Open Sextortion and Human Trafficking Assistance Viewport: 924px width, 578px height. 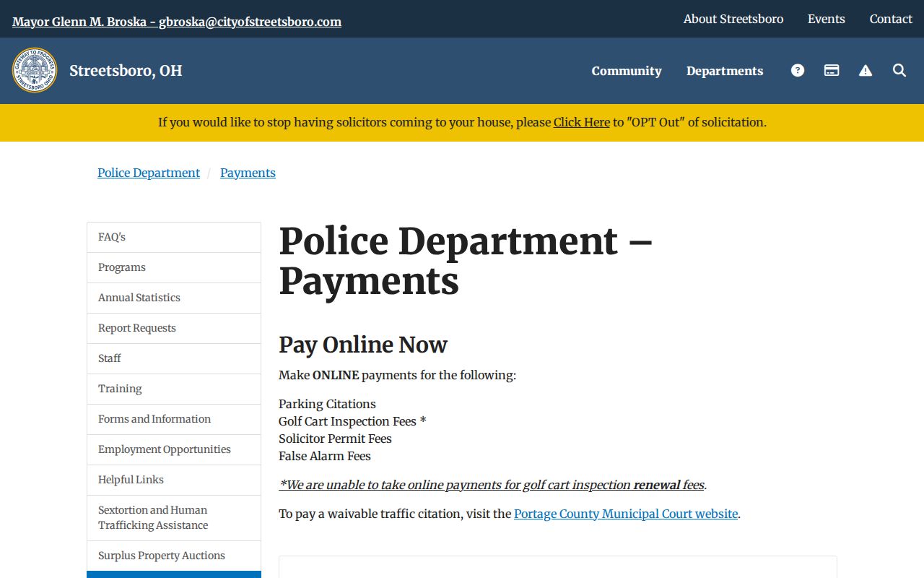174,517
